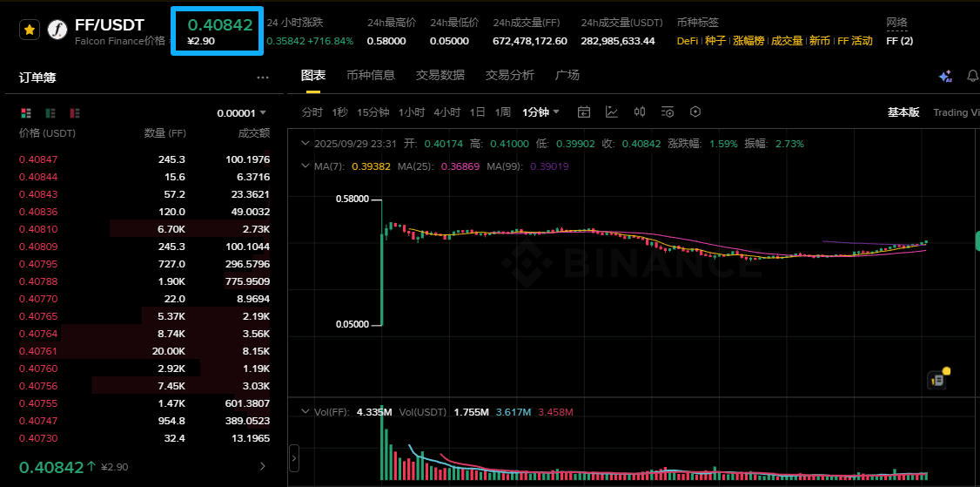Screen dimensions: 980x487
Task: Collapse the MA(7) indicator legend chevron
Action: [x=304, y=166]
